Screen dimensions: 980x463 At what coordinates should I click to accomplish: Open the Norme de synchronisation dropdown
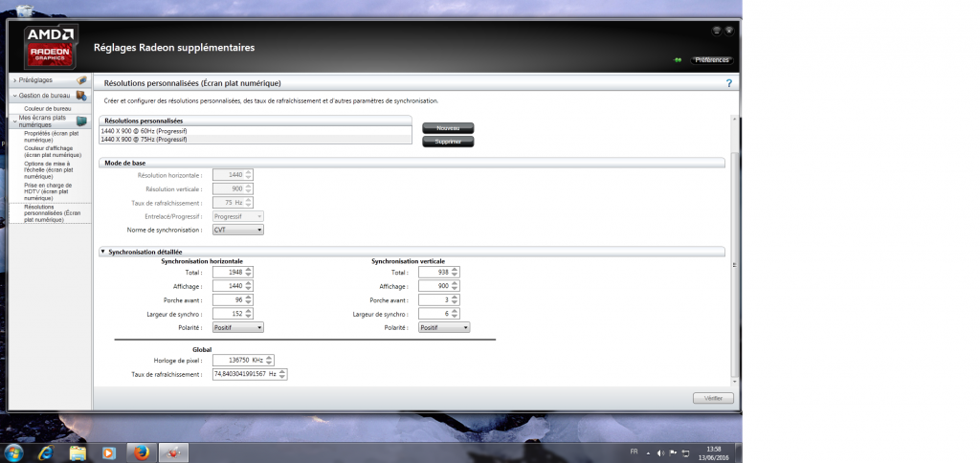pyautogui.click(x=238, y=230)
